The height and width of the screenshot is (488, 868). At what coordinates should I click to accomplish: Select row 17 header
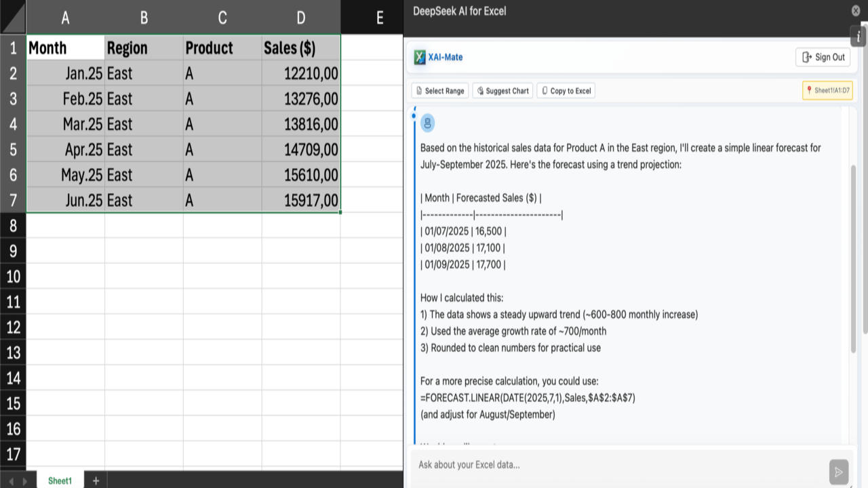pyautogui.click(x=13, y=454)
